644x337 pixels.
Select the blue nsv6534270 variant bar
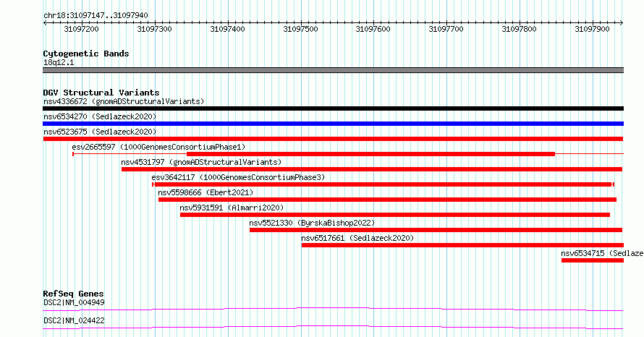(333, 124)
